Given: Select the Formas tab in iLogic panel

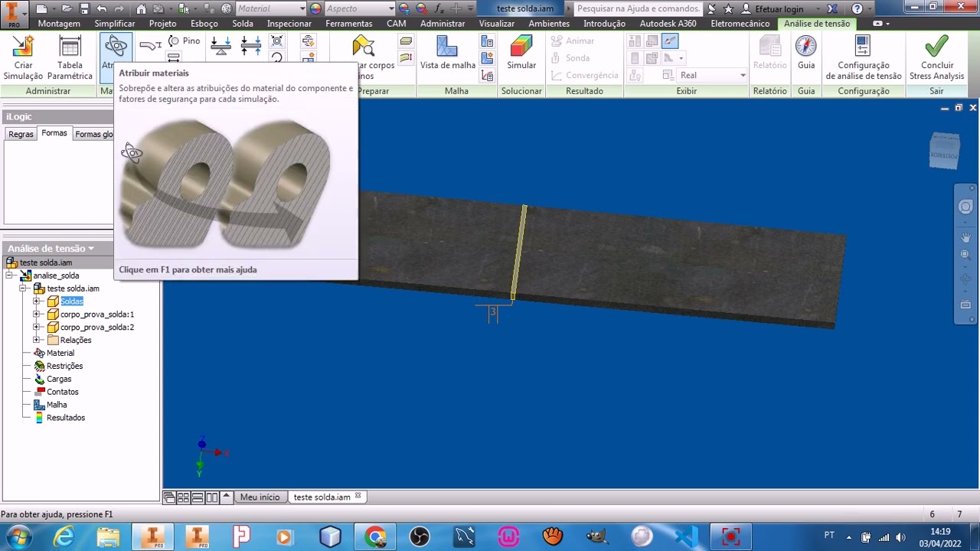Looking at the screenshot, I should click(x=54, y=133).
